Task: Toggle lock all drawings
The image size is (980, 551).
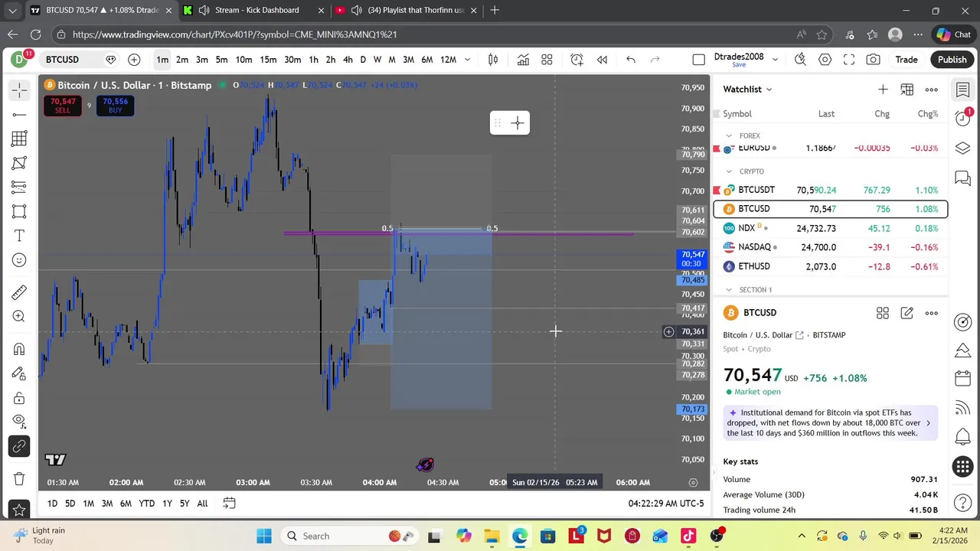Action: tap(19, 398)
